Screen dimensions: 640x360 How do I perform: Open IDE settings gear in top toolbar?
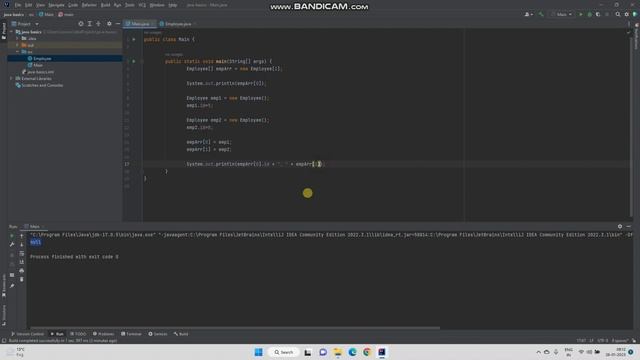coord(627,14)
